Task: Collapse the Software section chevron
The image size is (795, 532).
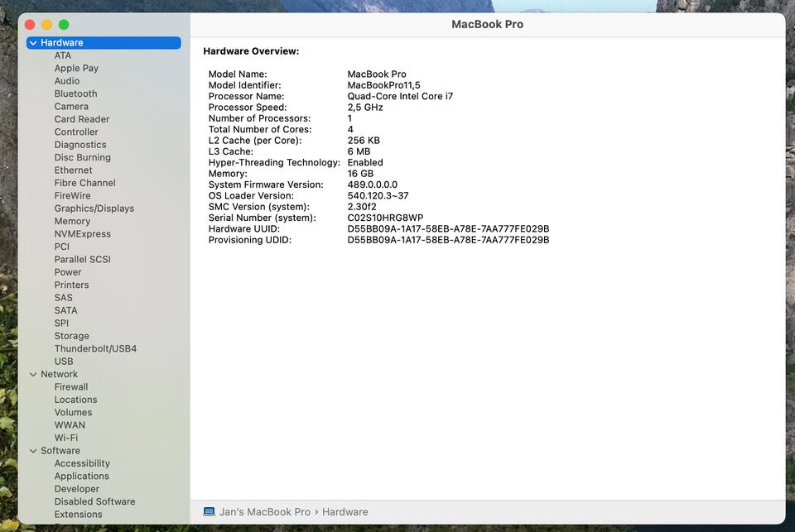Action: tap(33, 451)
